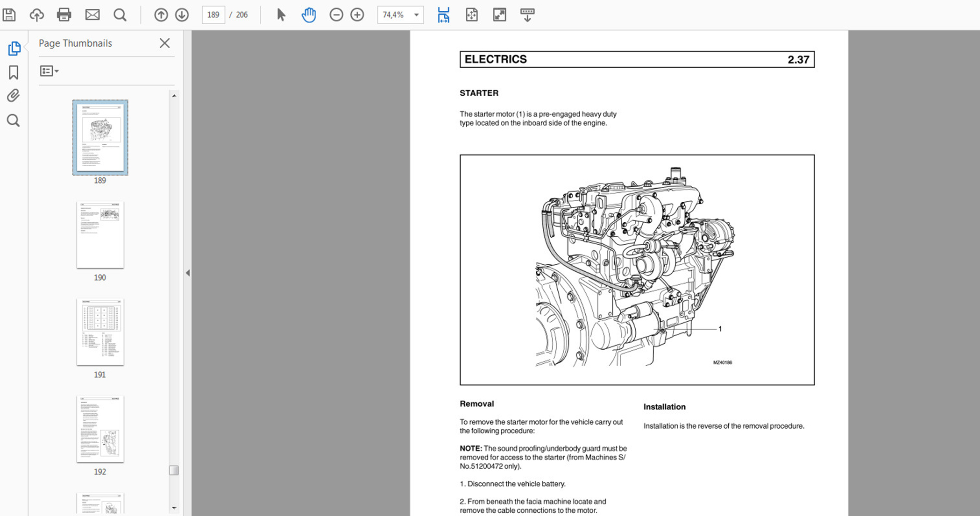This screenshot has height=516, width=980.
Task: Click the Save file icon
Action: coord(9,15)
